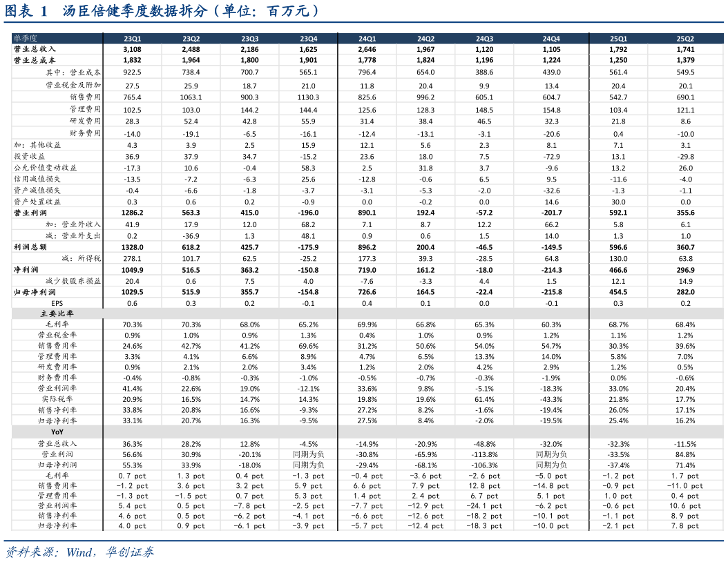Click the 主要比率 gray band under 2024 quarters
This screenshot has height=562, width=728.
coord(463,313)
